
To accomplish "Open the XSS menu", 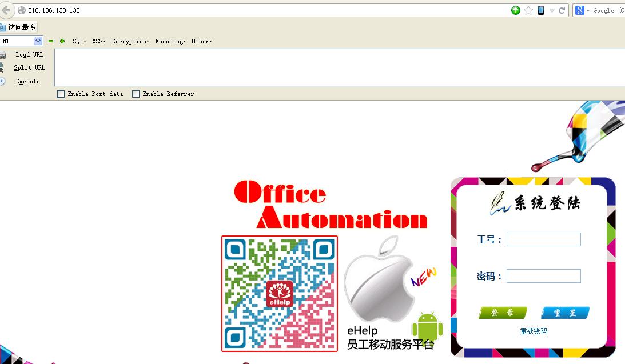I will point(99,41).
